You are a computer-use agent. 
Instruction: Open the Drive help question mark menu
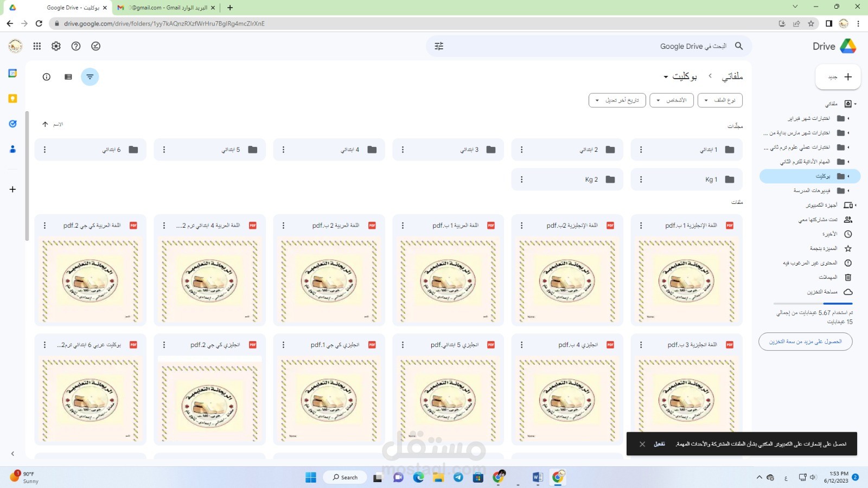(76, 46)
